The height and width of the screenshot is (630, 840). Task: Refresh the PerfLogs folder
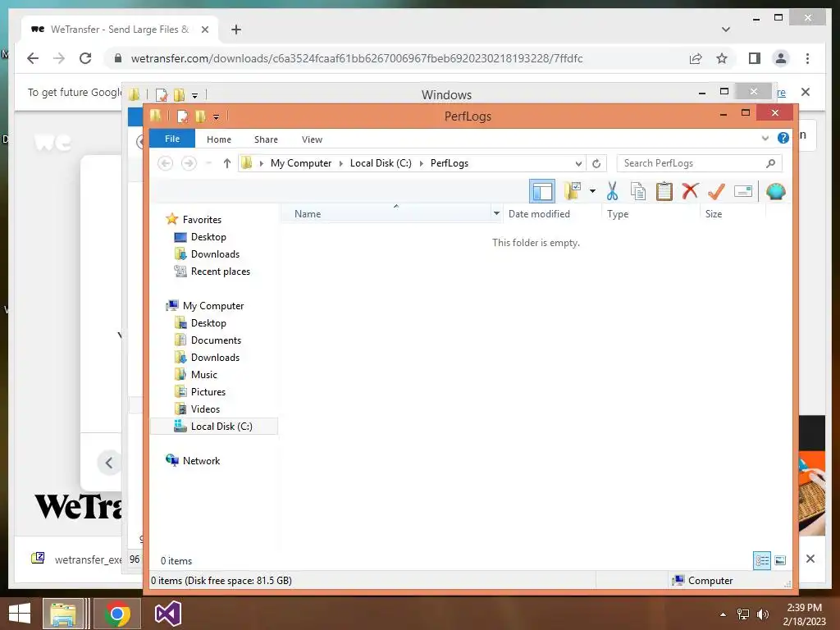point(596,163)
